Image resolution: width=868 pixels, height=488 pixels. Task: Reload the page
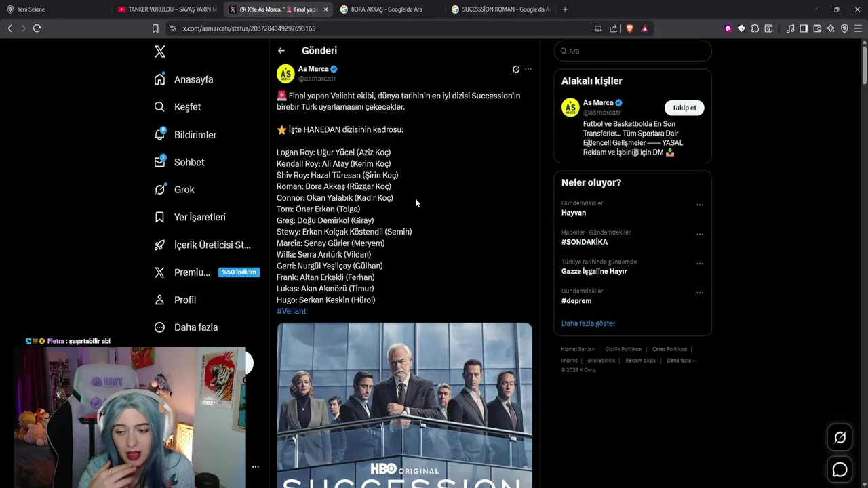[37, 28]
